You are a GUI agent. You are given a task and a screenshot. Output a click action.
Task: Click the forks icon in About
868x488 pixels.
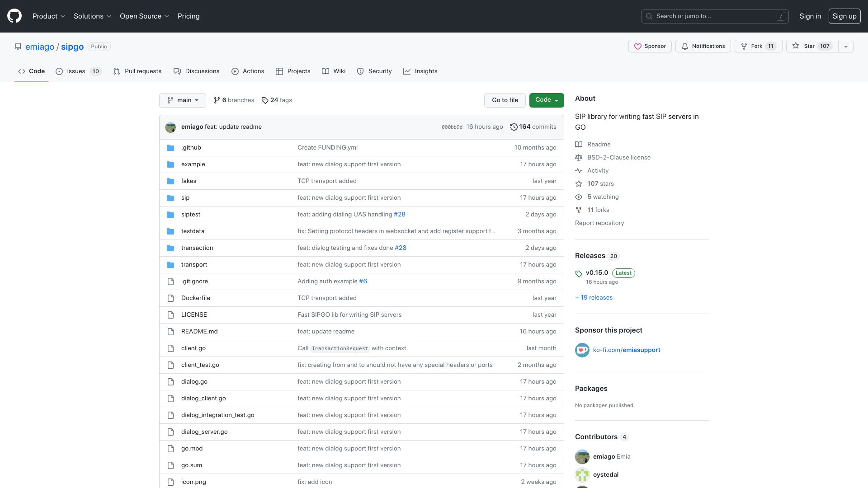point(579,210)
